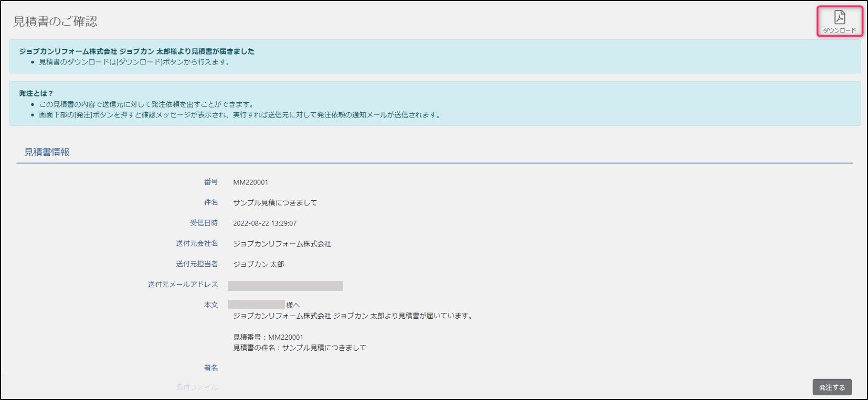868x400 pixels.
Task: Click the 見積番号：MM220001 line in message body
Action: tap(268, 337)
